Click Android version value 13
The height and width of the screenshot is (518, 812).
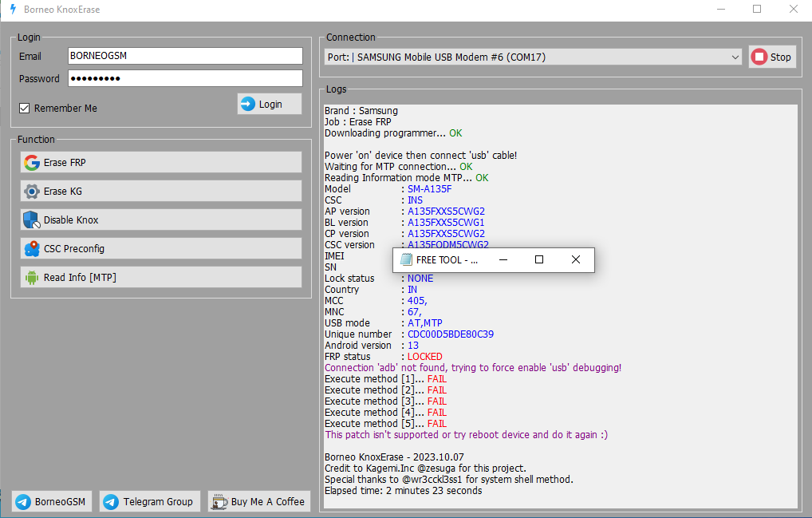[x=412, y=346]
